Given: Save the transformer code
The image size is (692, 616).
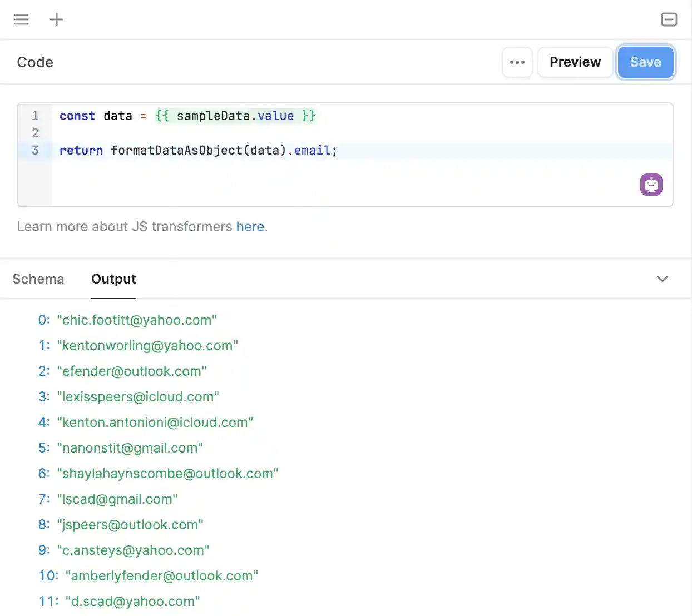Looking at the screenshot, I should coord(645,62).
